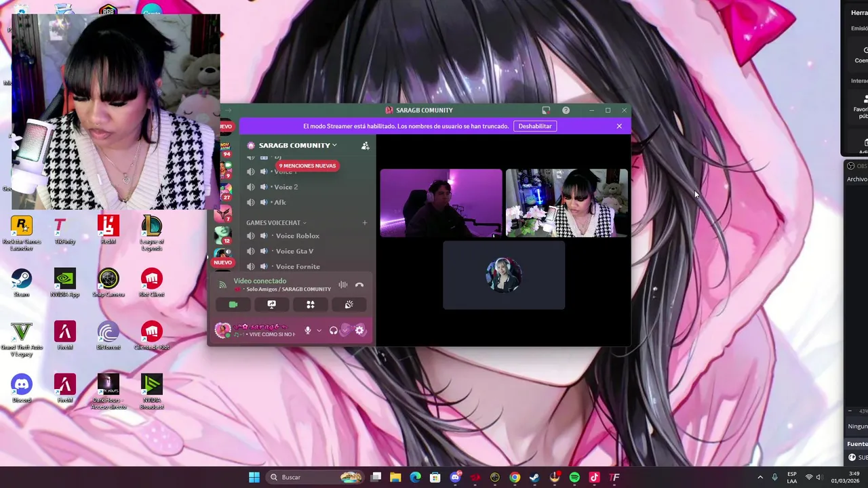Focus the purple-room participant video tile
This screenshot has height=488, width=868.
point(441,203)
